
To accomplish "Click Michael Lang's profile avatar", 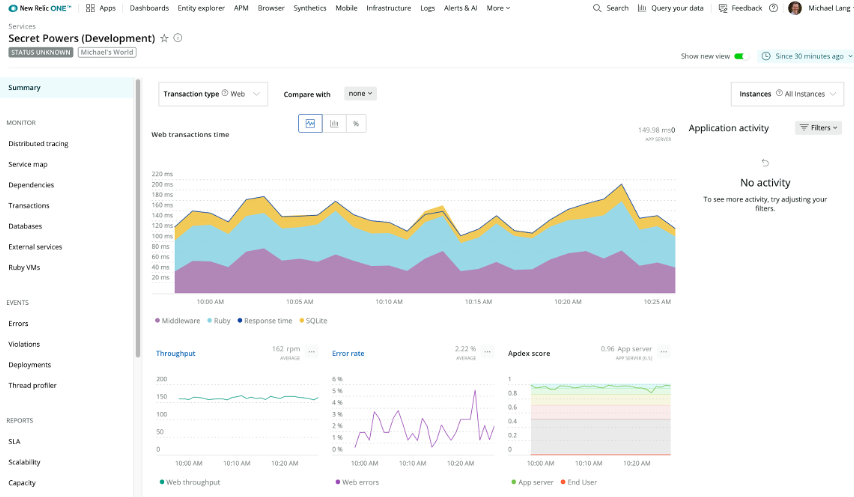I will pos(795,8).
